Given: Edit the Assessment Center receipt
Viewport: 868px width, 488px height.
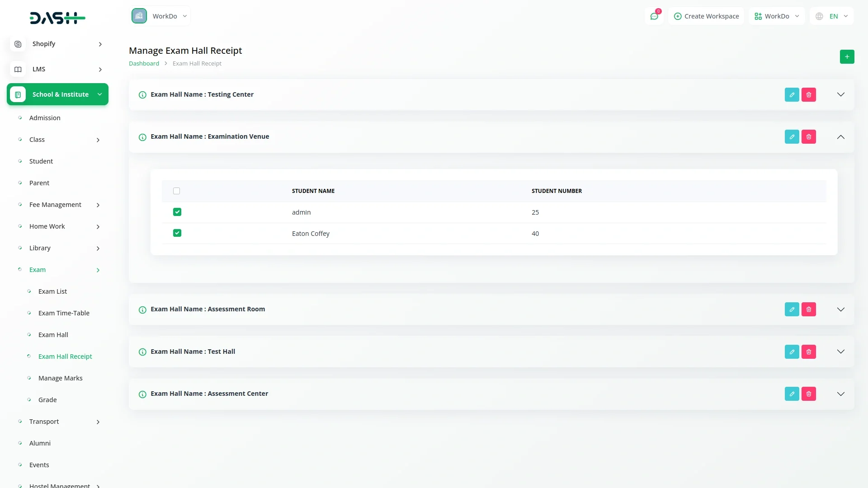Looking at the screenshot, I should 792,394.
